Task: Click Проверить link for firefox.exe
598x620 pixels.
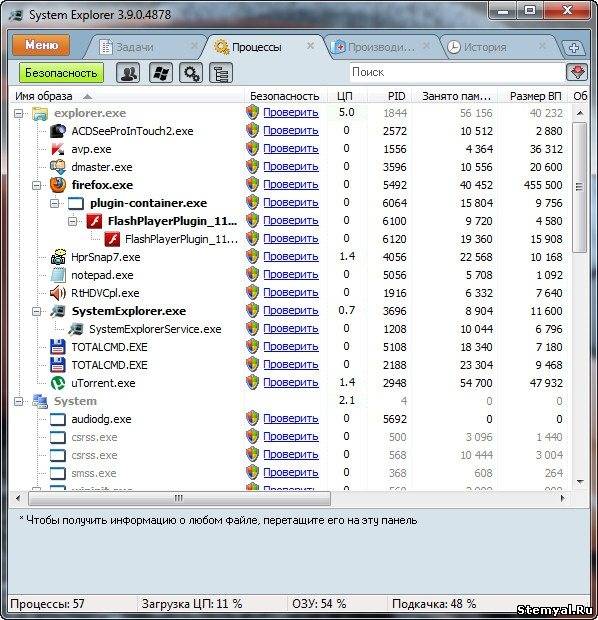Action: (x=291, y=185)
